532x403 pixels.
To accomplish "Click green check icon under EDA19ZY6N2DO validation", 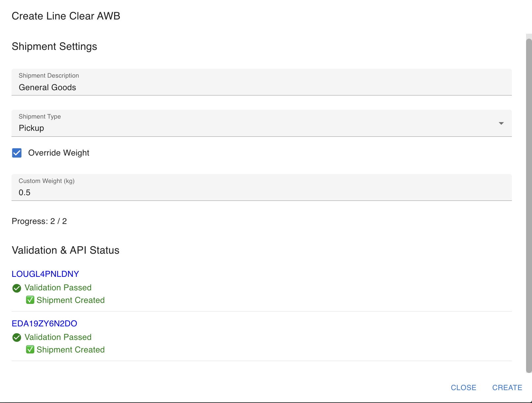I will (17, 338).
